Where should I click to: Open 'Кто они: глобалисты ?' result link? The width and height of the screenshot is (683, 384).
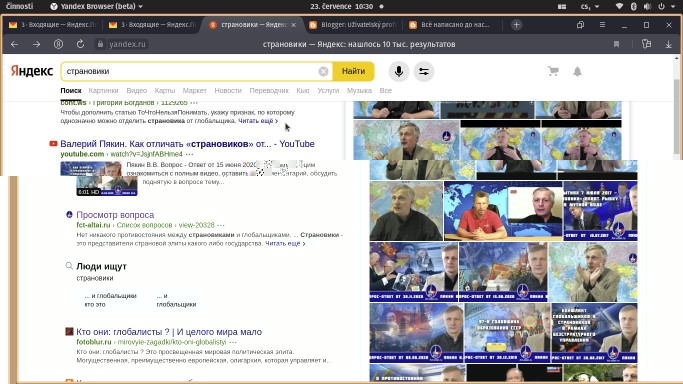coord(169,332)
